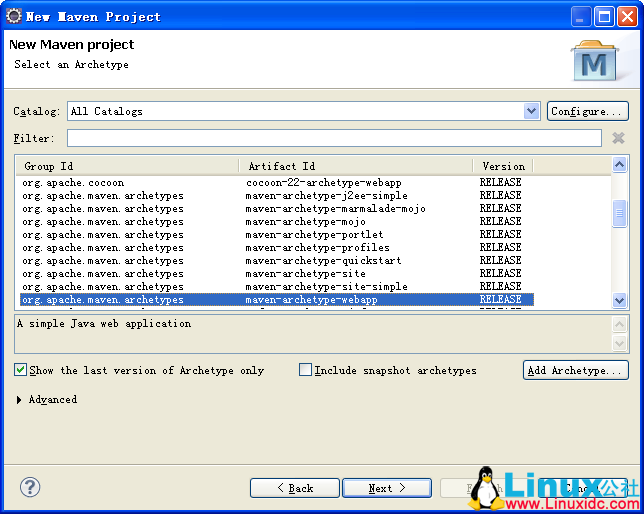Image resolution: width=644 pixels, height=514 pixels.
Task: Select the maven-archetype-mojo row
Action: (277, 221)
